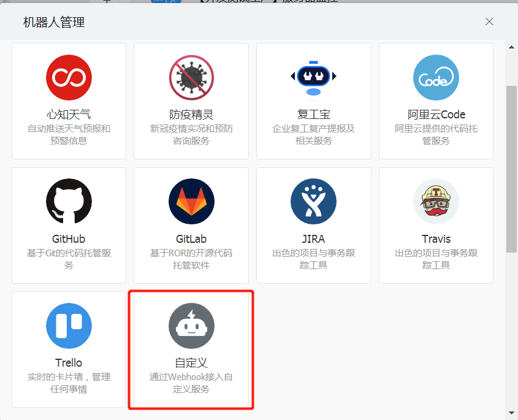Click description 基于ROR的开源代码托管软件

pyautogui.click(x=191, y=259)
